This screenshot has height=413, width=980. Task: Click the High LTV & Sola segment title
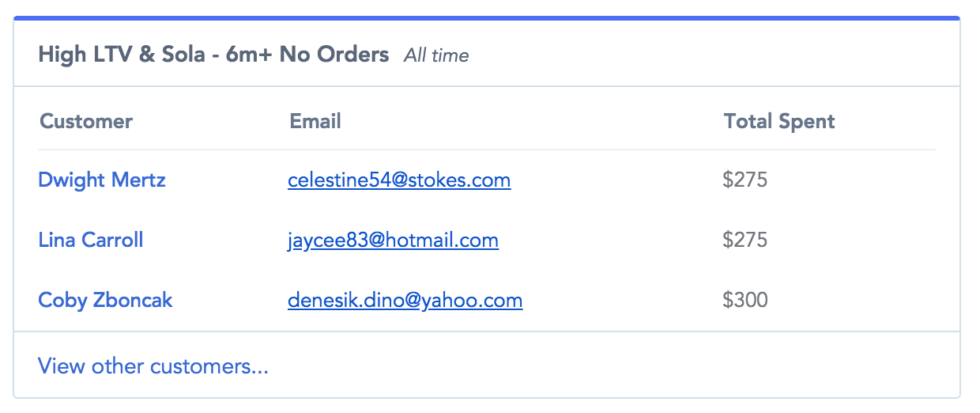pos(213,55)
